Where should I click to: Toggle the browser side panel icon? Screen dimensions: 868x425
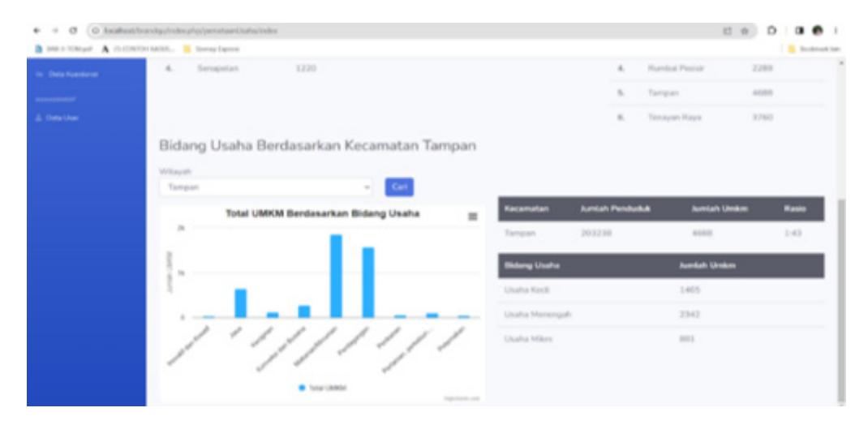[x=799, y=32]
